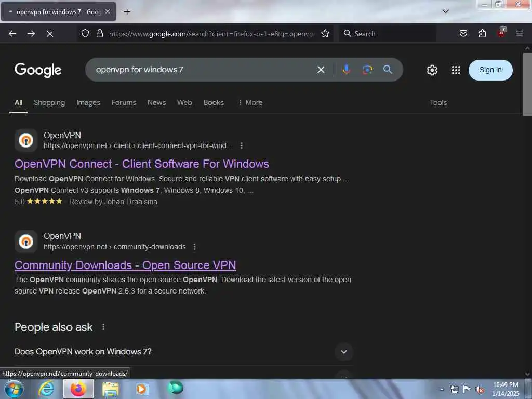
Task: Go forward with the arrow button
Action: pyautogui.click(x=31, y=34)
